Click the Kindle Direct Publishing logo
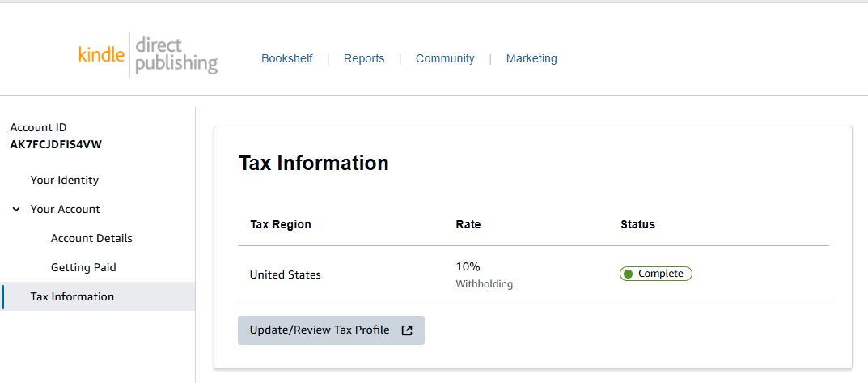The image size is (868, 383). click(148, 56)
